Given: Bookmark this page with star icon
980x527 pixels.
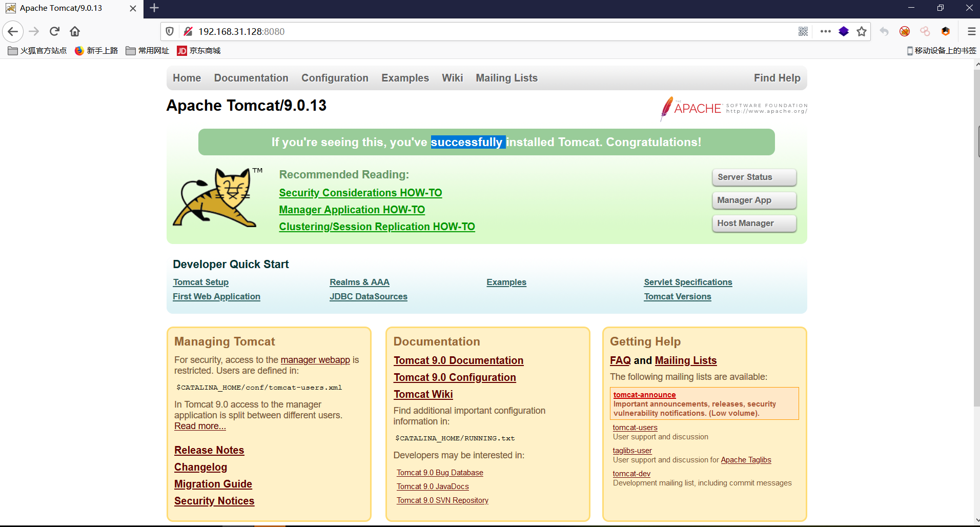Looking at the screenshot, I should 862,32.
